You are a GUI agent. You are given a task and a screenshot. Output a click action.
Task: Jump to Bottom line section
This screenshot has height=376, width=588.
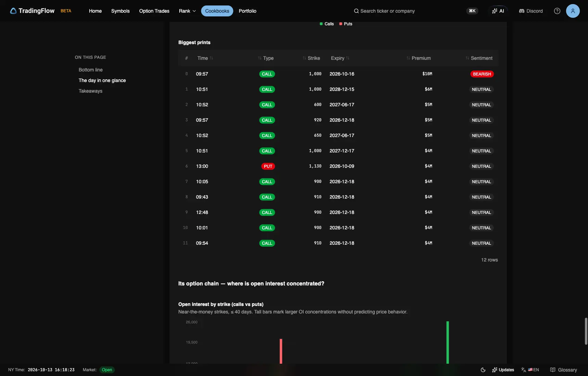[x=91, y=70]
